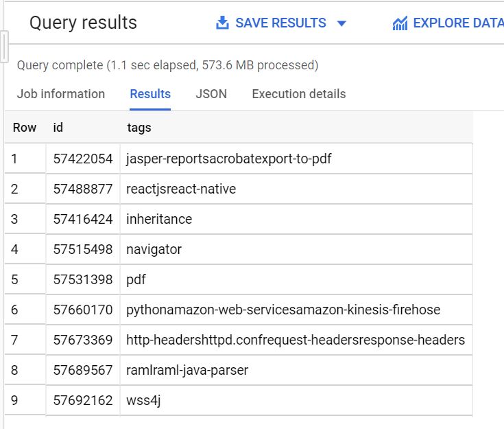This screenshot has width=504, height=429.
Task: Select id cell 57531398
Action: pyautogui.click(x=83, y=279)
